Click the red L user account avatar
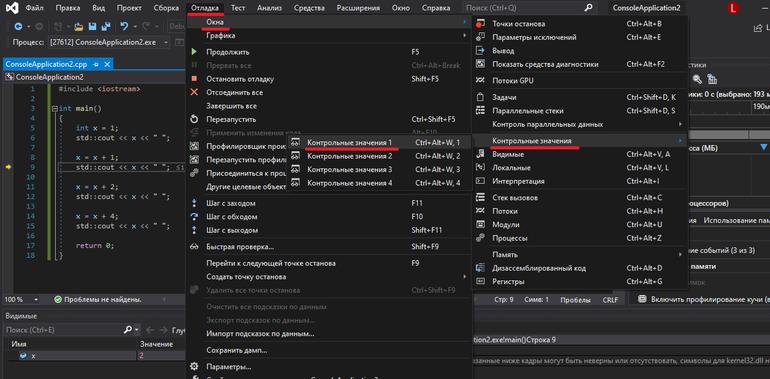 click(x=733, y=8)
